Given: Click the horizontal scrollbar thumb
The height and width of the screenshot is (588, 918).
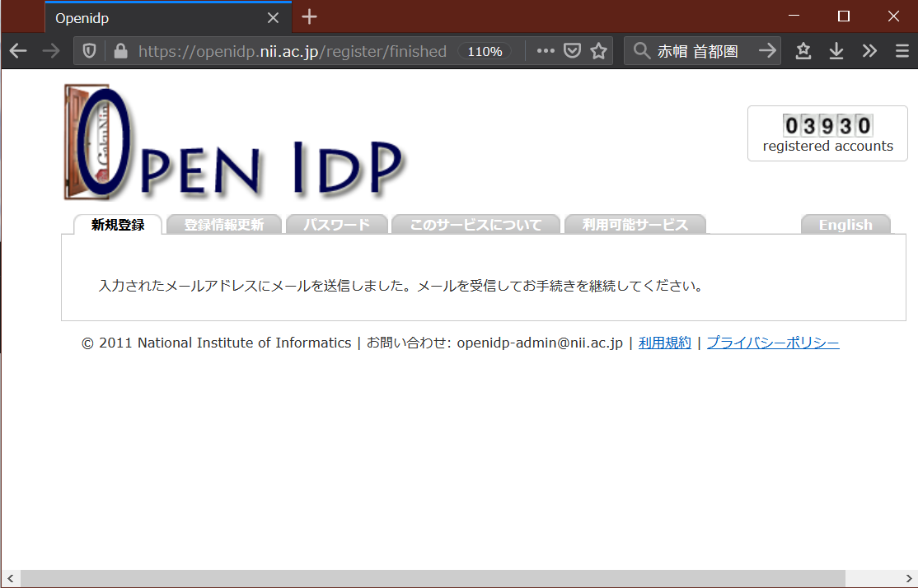Looking at the screenshot, I should (x=433, y=579).
